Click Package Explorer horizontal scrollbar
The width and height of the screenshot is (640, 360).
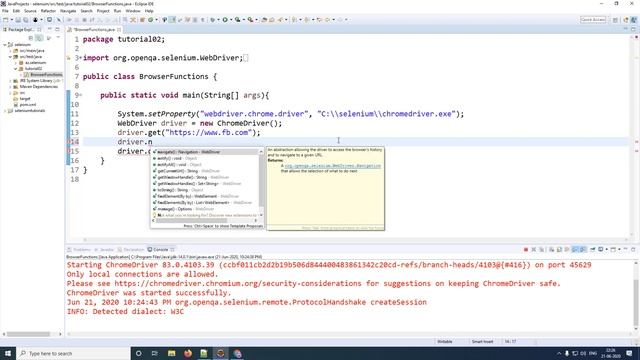[29, 334]
